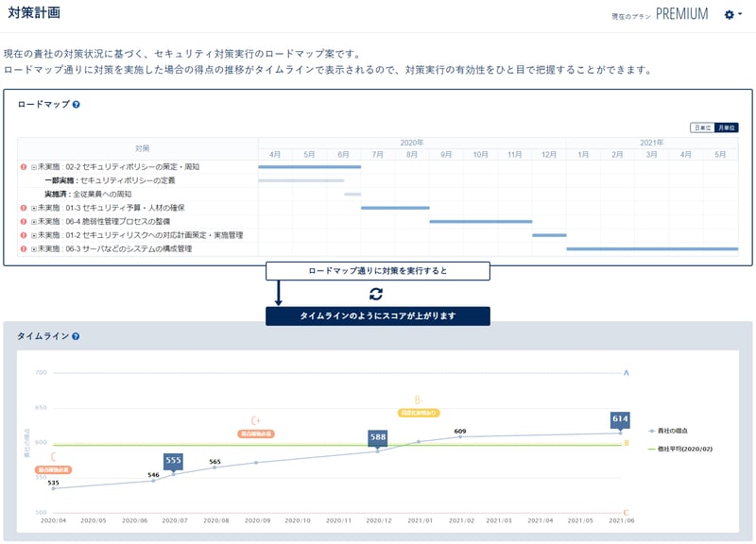Toggle 貴社の得点 legend entry
This screenshot has width=756, height=544.
click(x=668, y=431)
